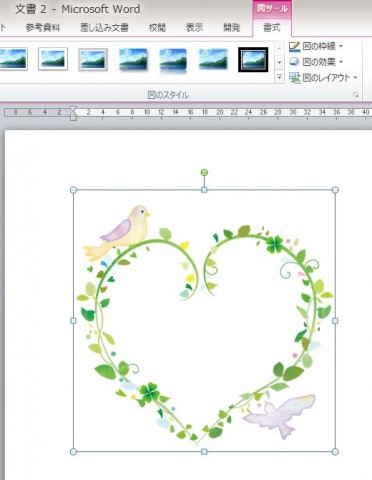Expand the 図の効果 dropdown arrow

coord(341,62)
